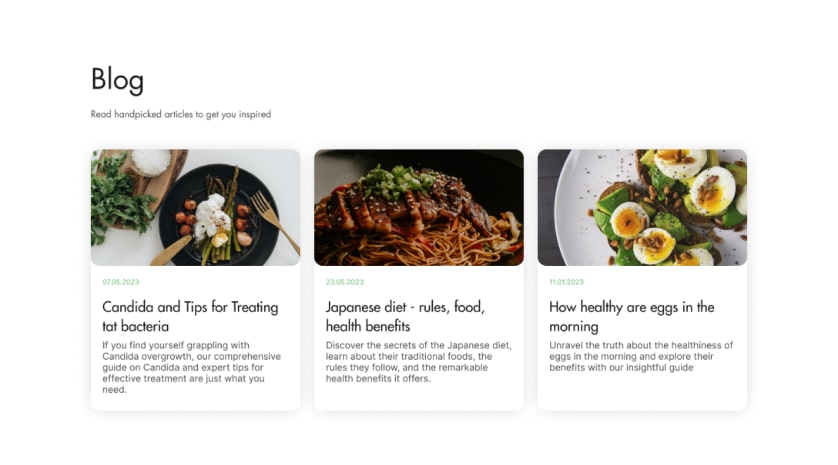This screenshot has width=838, height=465.
Task: Open the Candida article photo thumbnail
Action: click(195, 207)
